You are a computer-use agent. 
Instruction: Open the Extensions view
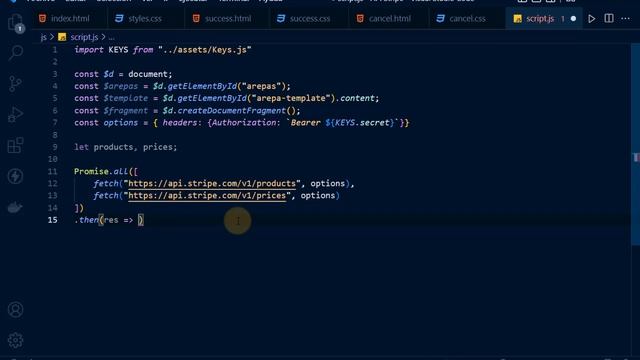16,145
